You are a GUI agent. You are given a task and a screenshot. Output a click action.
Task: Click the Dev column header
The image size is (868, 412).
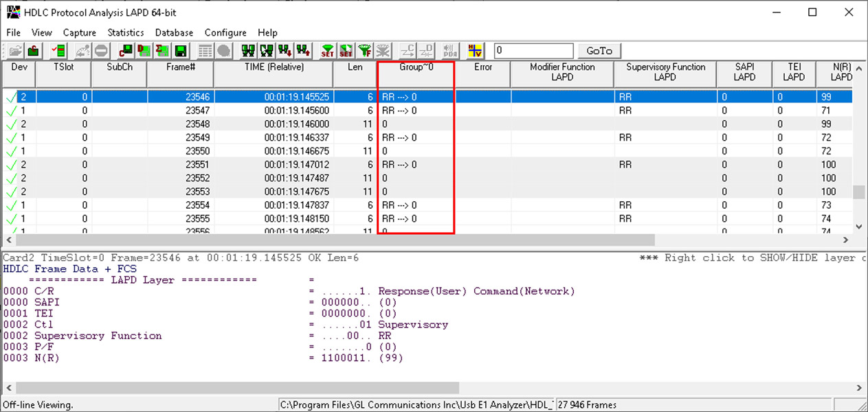19,74
